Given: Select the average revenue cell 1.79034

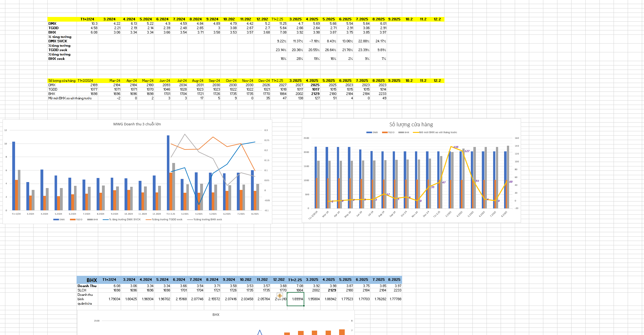Looking at the screenshot, I should click(109, 299).
